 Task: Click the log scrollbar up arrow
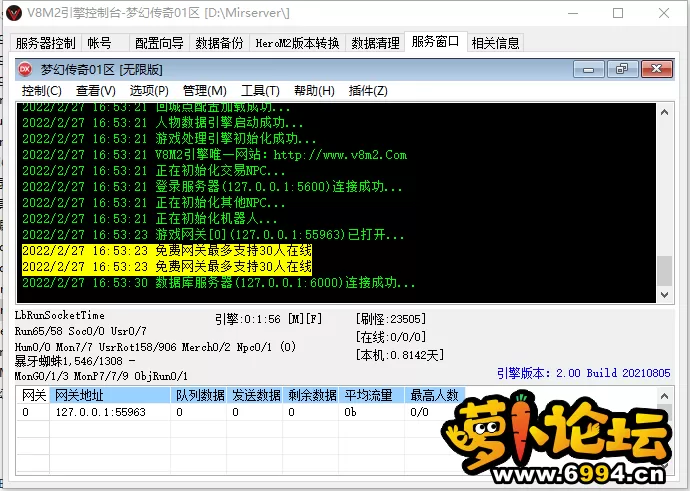(664, 112)
